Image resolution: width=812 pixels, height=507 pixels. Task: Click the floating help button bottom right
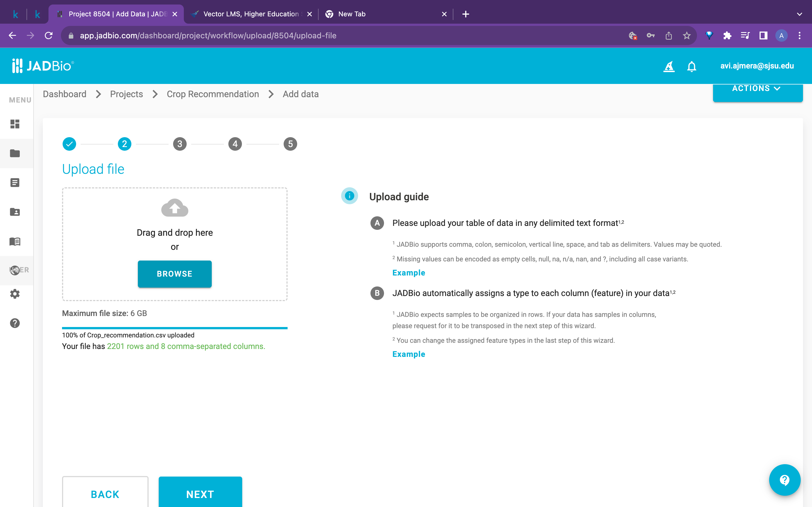click(784, 479)
